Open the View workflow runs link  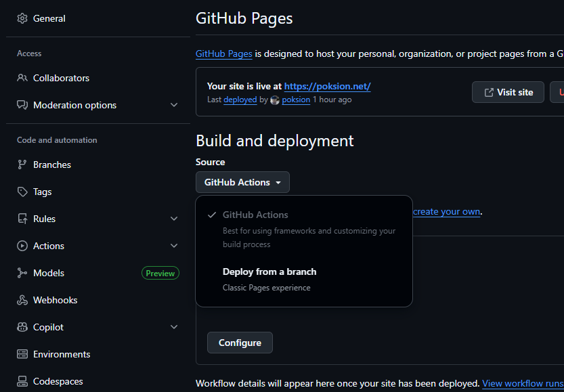point(522,383)
